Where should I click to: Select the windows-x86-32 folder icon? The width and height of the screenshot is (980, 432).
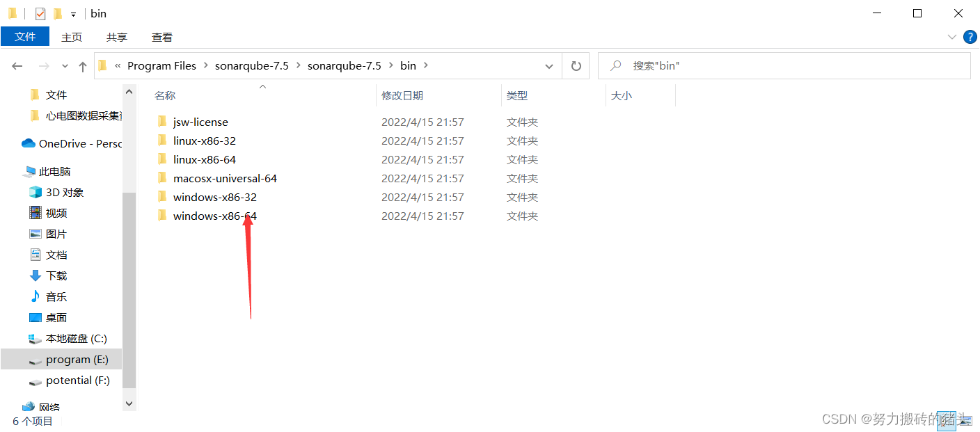pyautogui.click(x=162, y=197)
